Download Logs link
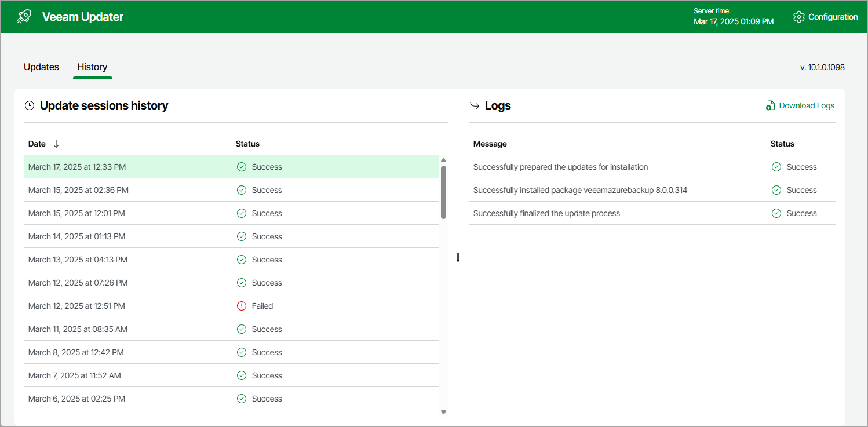Viewport: 868px width, 427px height. (800, 105)
